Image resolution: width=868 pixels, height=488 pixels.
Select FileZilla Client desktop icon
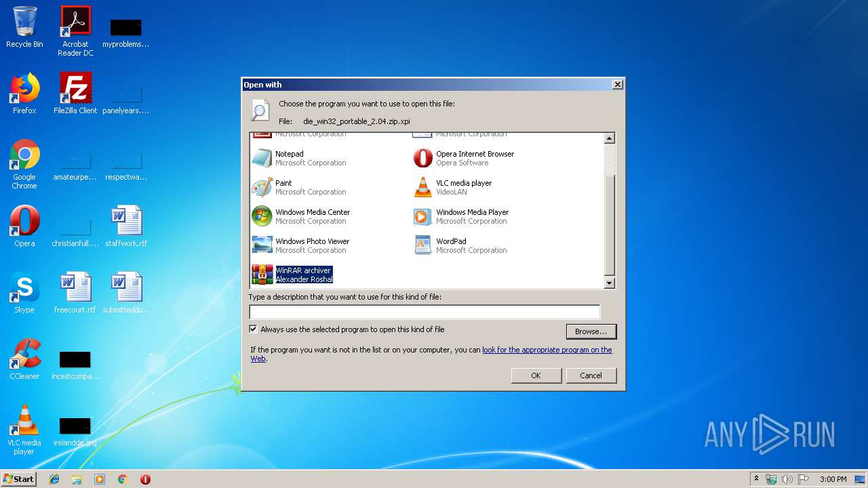click(x=75, y=94)
